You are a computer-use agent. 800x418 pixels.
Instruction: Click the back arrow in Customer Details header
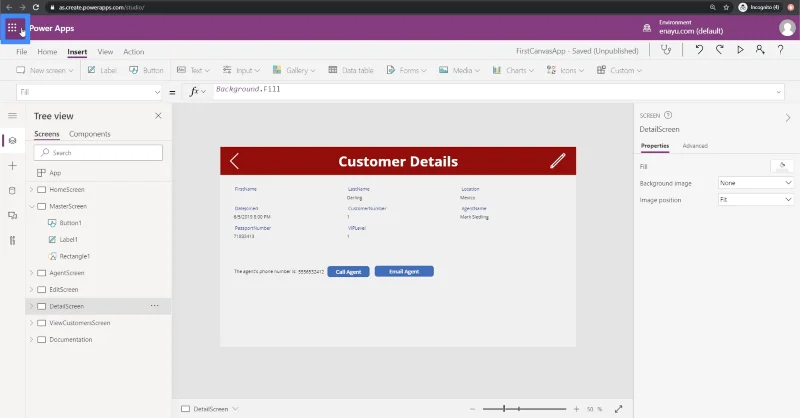tap(234, 161)
